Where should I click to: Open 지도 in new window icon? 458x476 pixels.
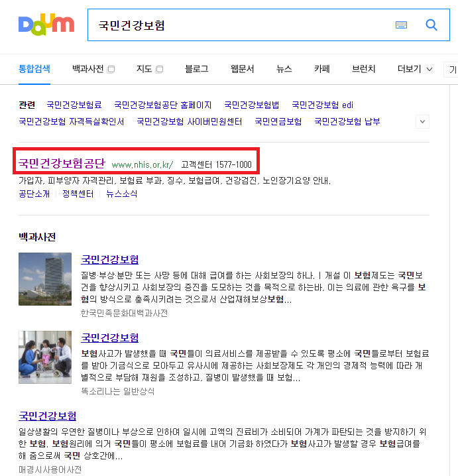tap(159, 70)
